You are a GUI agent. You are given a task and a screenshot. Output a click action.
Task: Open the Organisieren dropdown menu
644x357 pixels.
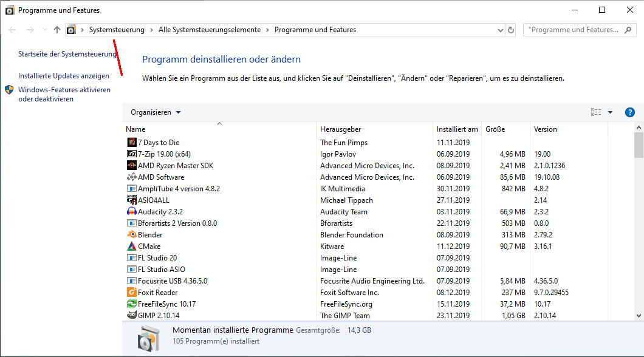tap(156, 112)
